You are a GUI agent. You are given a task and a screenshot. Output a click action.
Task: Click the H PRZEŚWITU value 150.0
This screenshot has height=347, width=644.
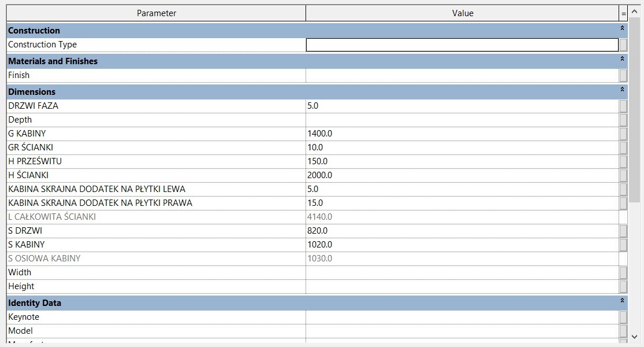point(317,161)
